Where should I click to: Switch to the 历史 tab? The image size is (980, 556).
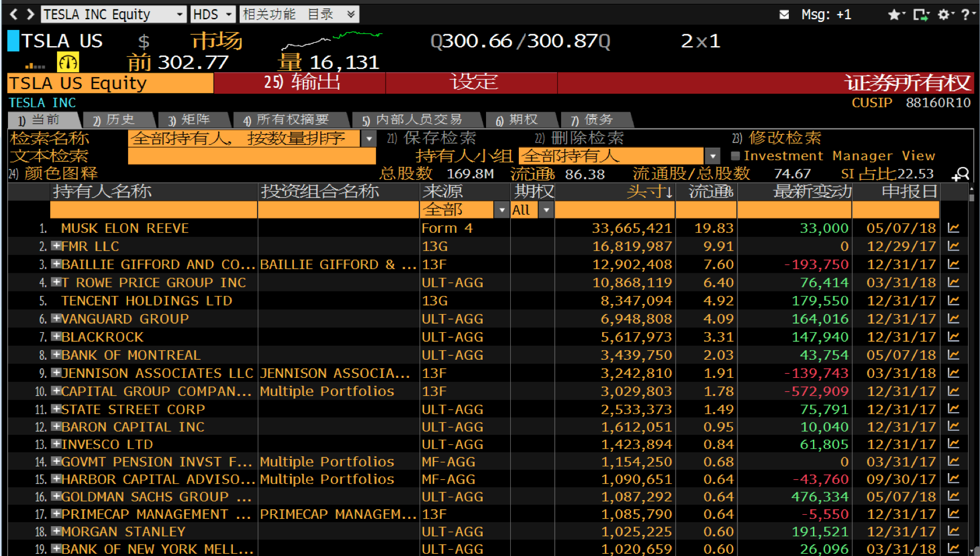(118, 120)
